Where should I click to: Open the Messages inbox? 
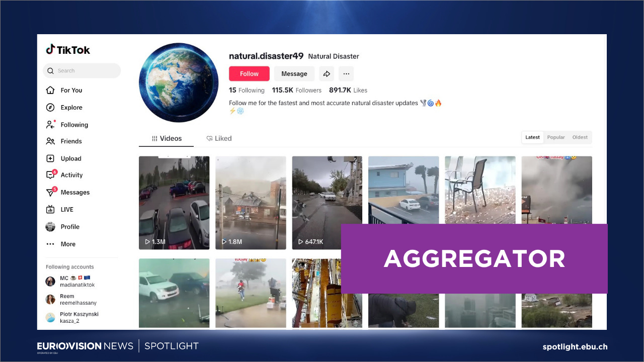click(x=75, y=193)
